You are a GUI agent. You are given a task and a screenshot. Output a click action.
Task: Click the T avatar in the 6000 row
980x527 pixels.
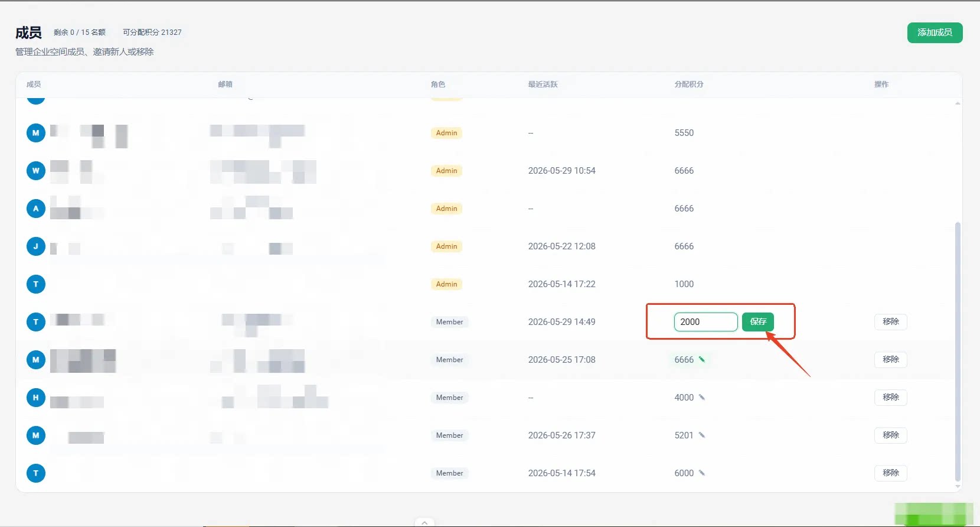36,473
